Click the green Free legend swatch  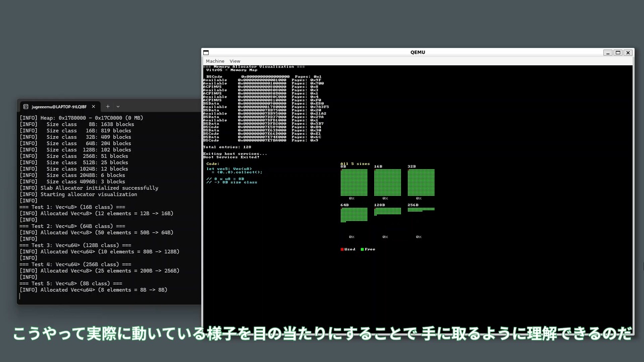pos(362,249)
